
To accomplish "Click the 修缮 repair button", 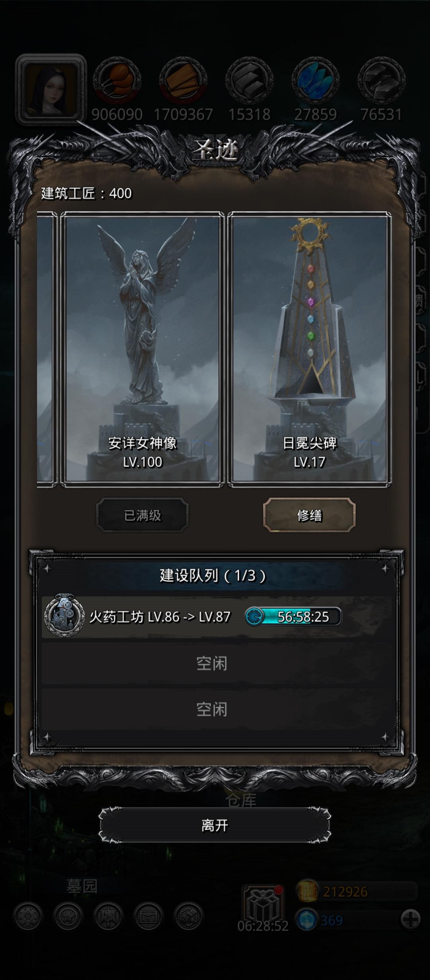I will point(309,515).
